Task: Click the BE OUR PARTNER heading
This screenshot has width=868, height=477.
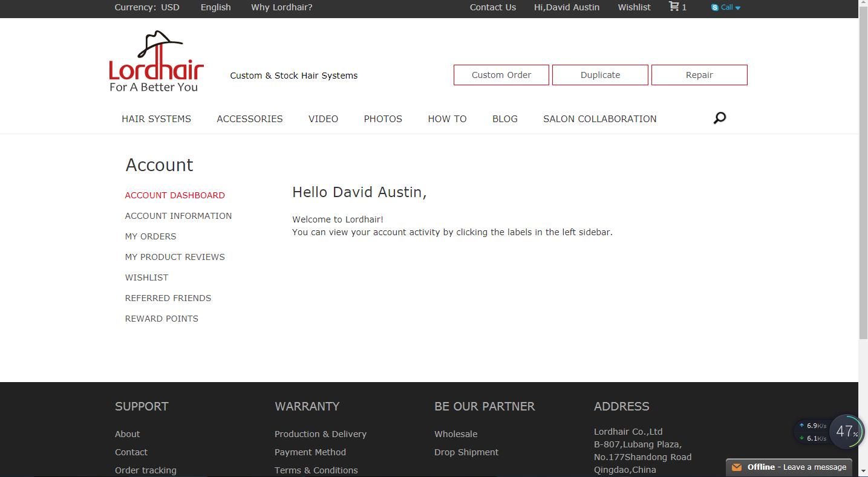Action: coord(485,406)
